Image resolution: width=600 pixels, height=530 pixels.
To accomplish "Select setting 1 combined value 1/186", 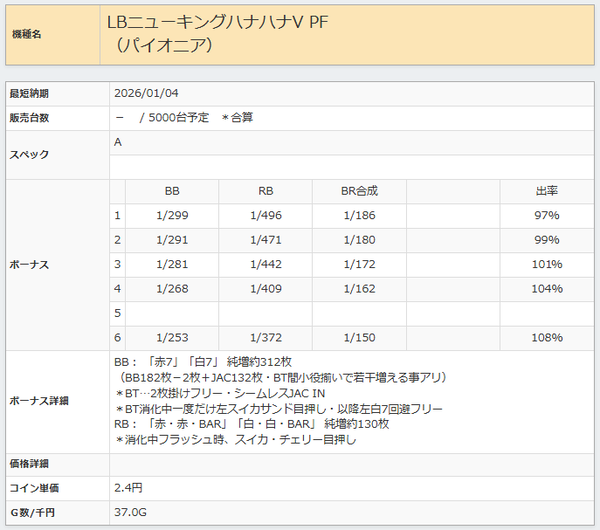I will [x=359, y=215].
